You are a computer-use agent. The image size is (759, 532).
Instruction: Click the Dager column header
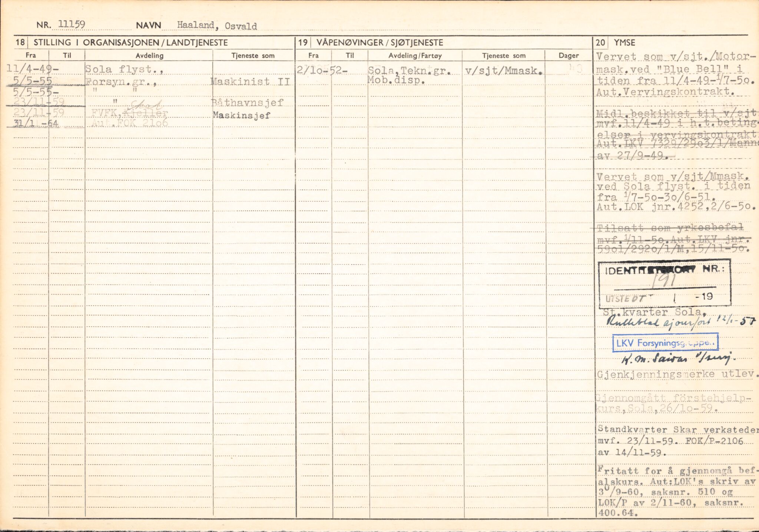tap(569, 56)
